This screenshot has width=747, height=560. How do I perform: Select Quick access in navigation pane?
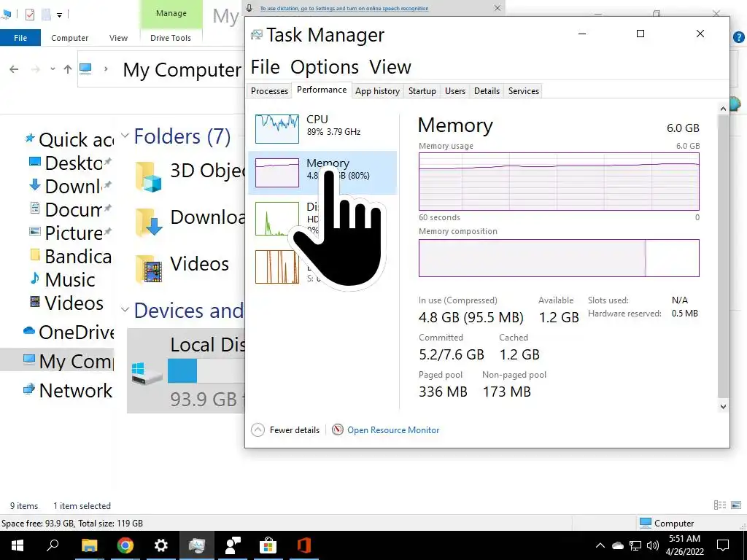tap(69, 139)
